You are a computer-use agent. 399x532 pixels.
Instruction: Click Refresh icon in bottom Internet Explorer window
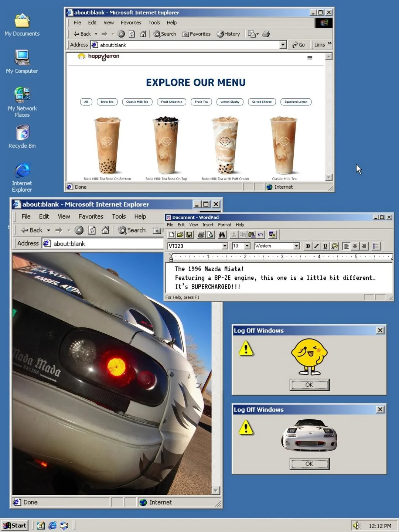pyautogui.click(x=92, y=230)
